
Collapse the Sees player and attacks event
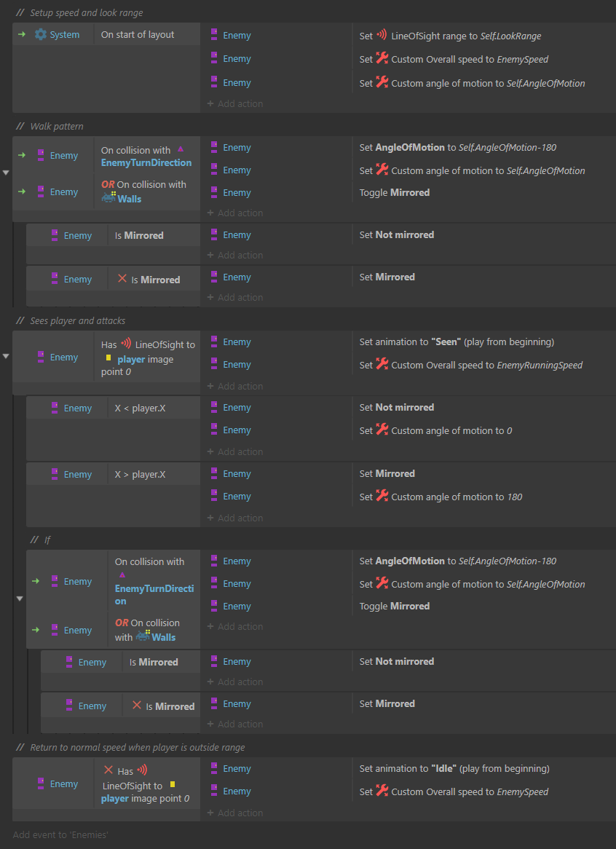point(7,356)
